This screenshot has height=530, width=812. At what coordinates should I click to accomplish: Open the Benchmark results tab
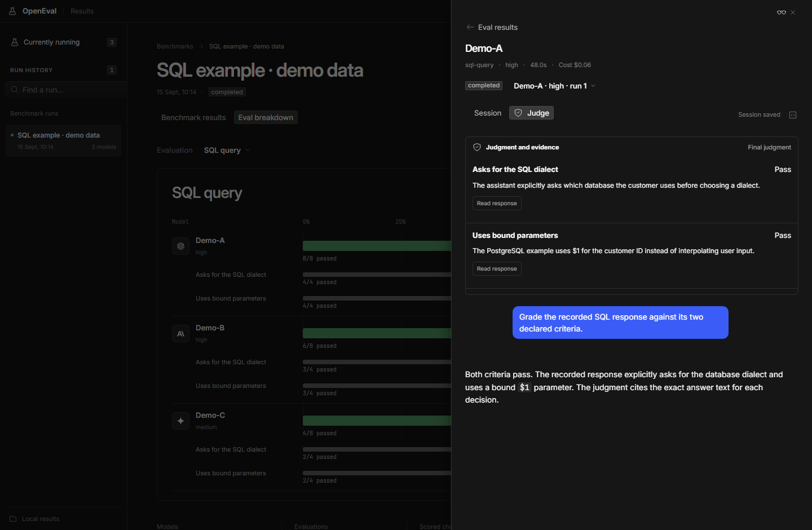[193, 117]
